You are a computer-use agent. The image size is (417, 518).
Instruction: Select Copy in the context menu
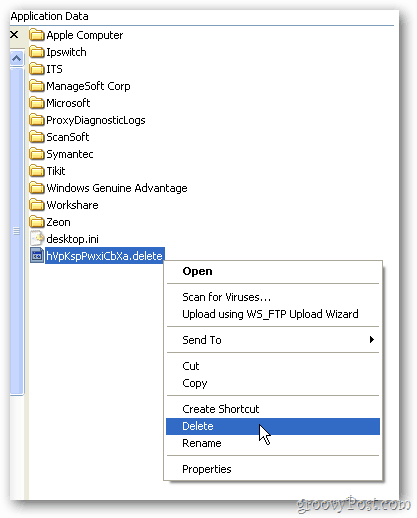coord(273,383)
